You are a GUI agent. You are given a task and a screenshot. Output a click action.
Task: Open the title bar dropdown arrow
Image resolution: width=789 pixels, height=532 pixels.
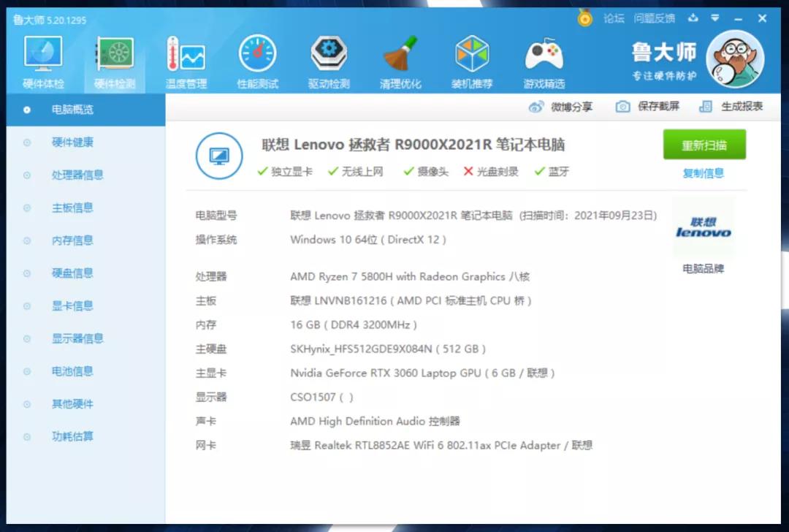(714, 17)
